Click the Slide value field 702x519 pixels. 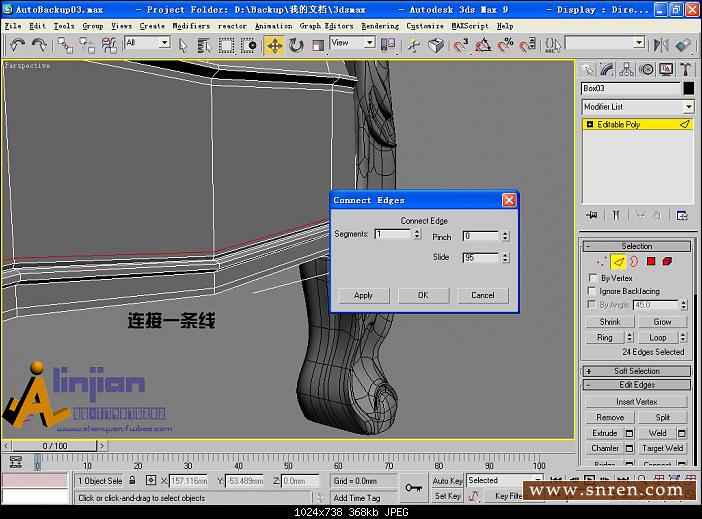pyautogui.click(x=481, y=257)
